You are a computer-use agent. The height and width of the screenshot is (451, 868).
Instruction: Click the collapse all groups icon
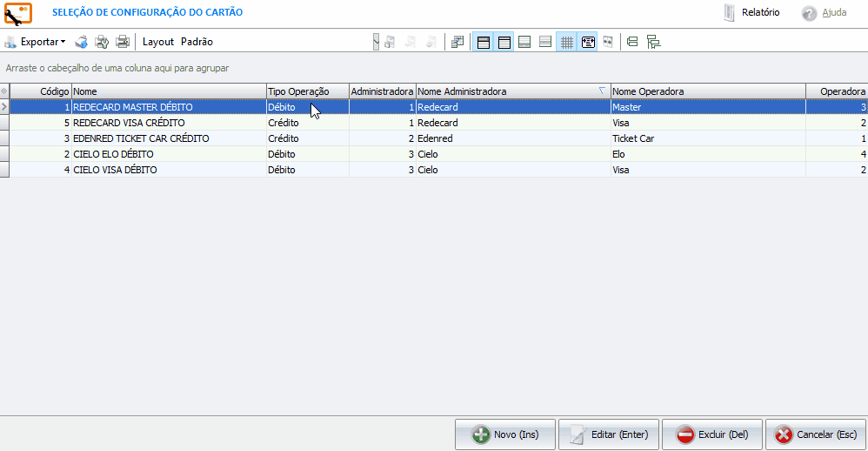coord(632,42)
